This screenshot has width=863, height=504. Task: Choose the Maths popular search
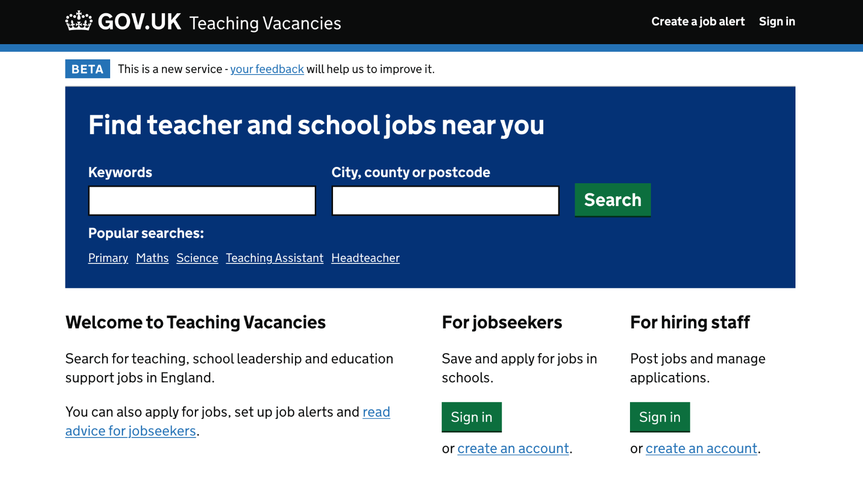point(152,258)
